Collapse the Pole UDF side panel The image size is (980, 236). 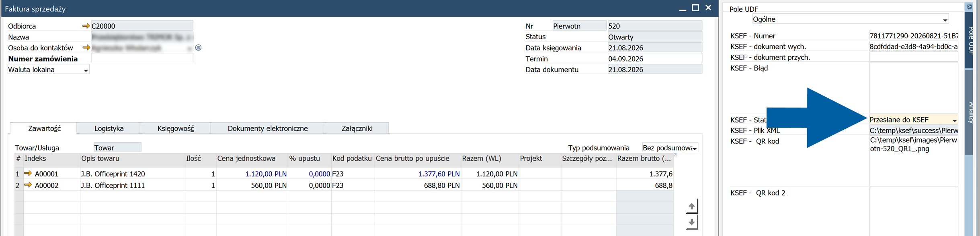(969, 6)
